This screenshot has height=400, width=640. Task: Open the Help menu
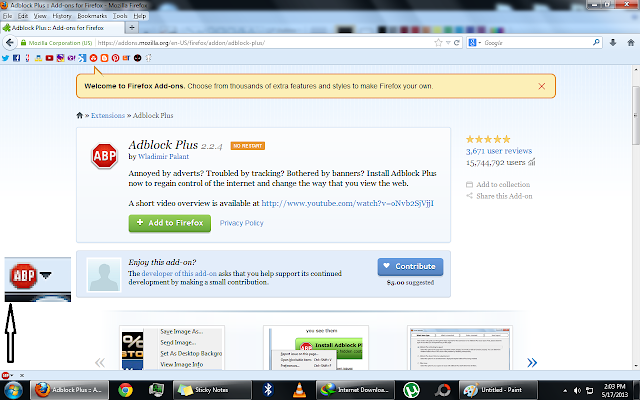[x=140, y=16]
